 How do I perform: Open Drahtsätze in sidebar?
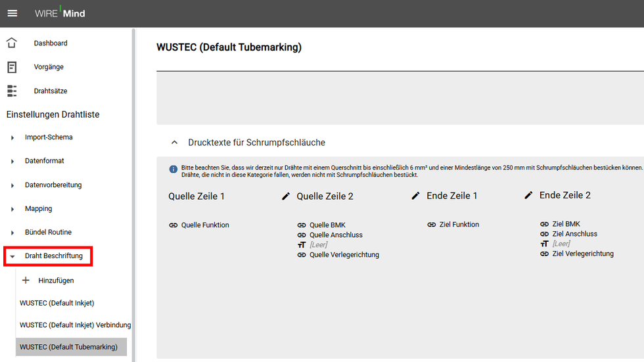(51, 91)
